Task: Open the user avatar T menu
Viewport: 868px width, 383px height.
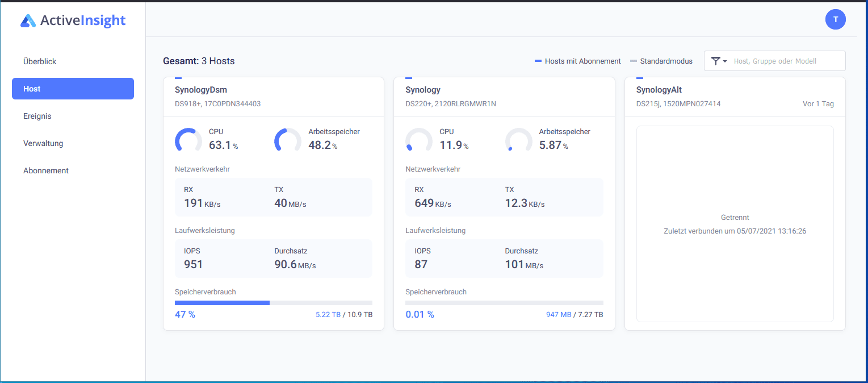Action: (x=836, y=19)
